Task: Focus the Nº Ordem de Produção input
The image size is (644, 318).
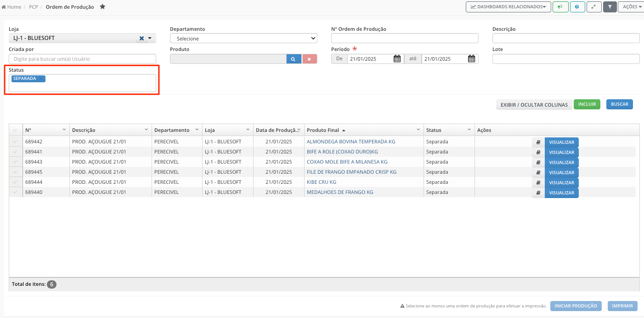Action: 405,38
